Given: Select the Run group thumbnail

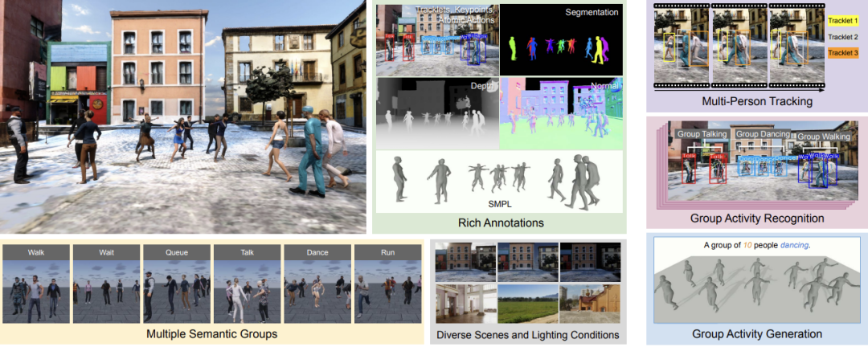Looking at the screenshot, I should pyautogui.click(x=387, y=284).
